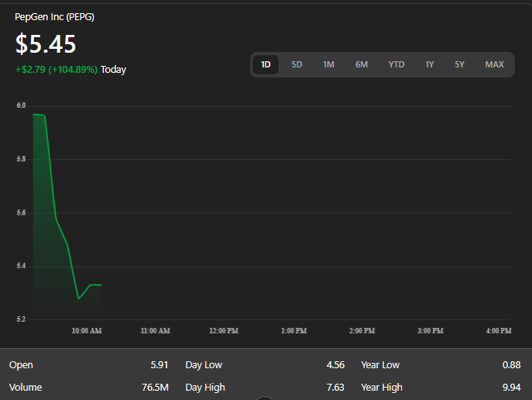
Task: Click the Year High value 9.94
Action: point(511,388)
